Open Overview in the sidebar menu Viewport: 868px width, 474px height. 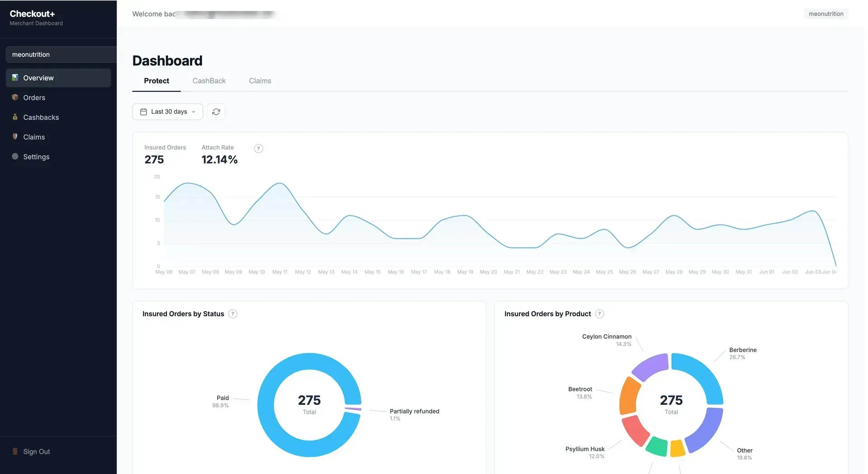[x=58, y=78]
